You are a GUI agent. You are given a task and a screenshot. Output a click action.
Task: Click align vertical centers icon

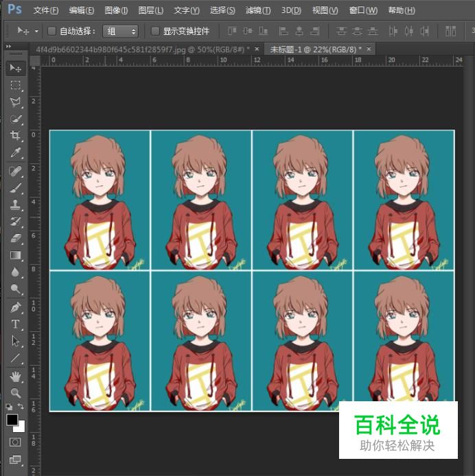(x=248, y=31)
